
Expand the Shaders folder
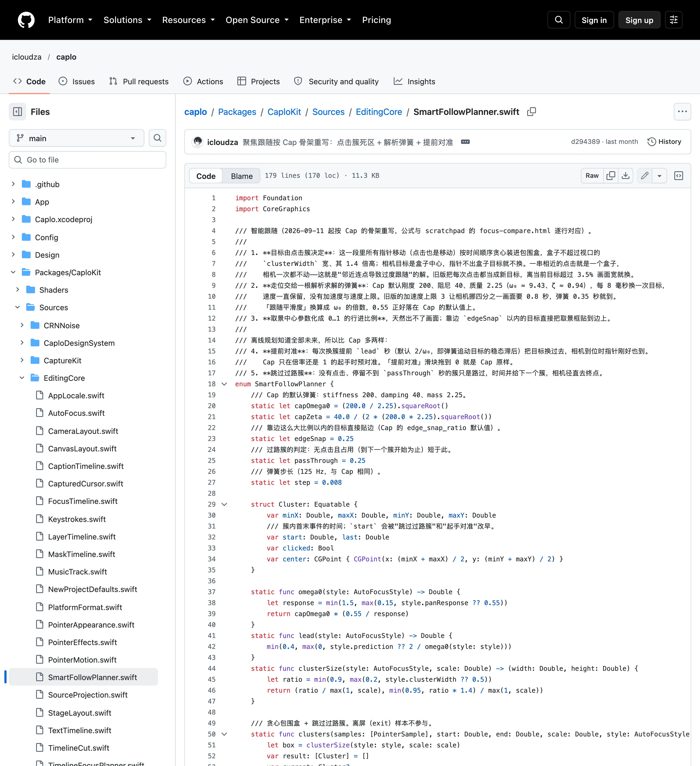pyautogui.click(x=17, y=289)
